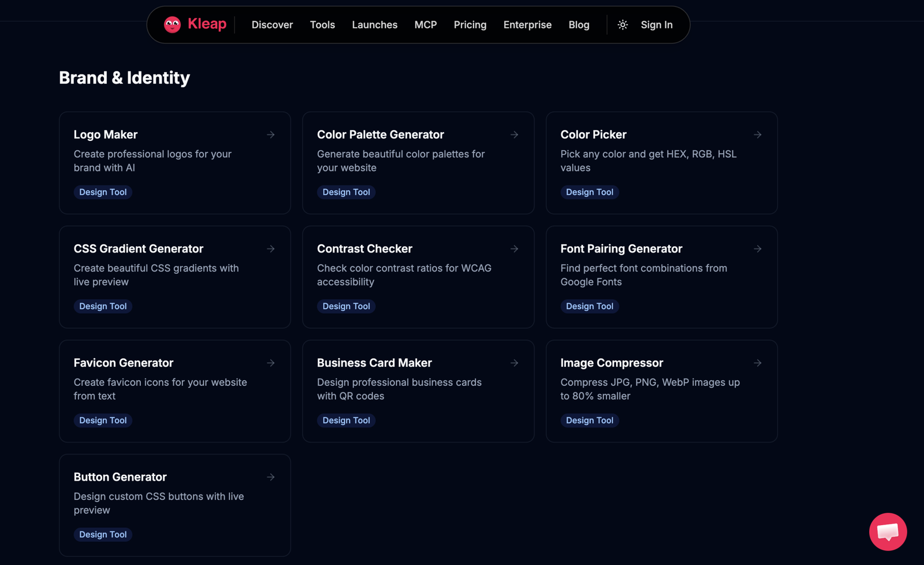Open the CSS Gradient Generator title

[139, 249]
